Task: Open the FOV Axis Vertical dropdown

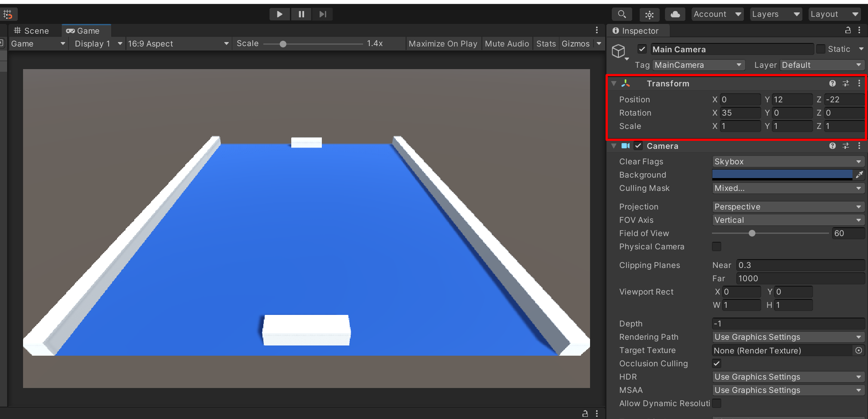Action: pyautogui.click(x=788, y=220)
